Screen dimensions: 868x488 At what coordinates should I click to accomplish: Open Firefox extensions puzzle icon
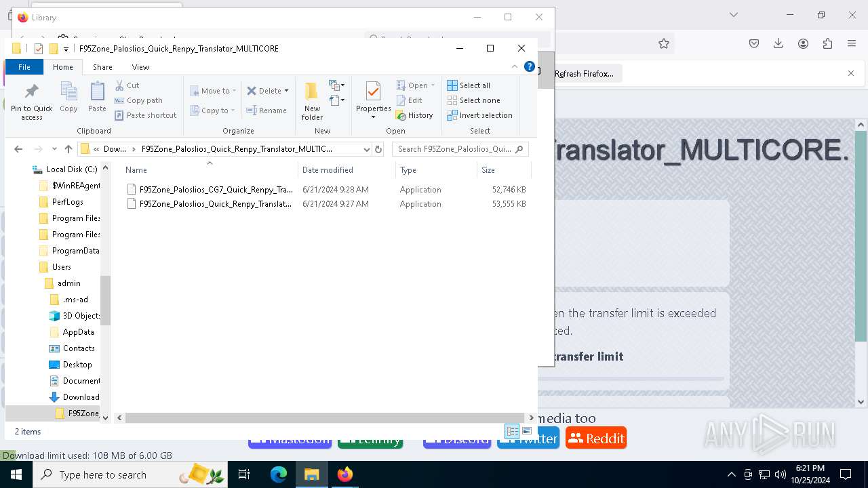(x=827, y=43)
